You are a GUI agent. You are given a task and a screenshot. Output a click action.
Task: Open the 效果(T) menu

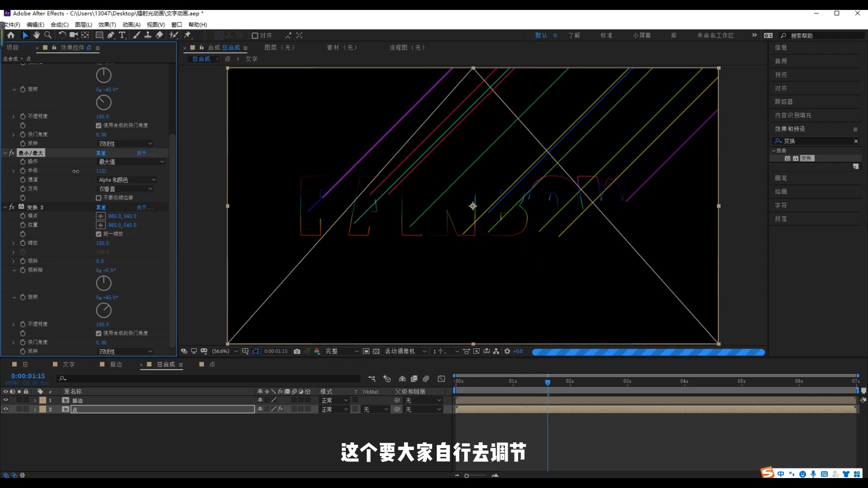107,25
